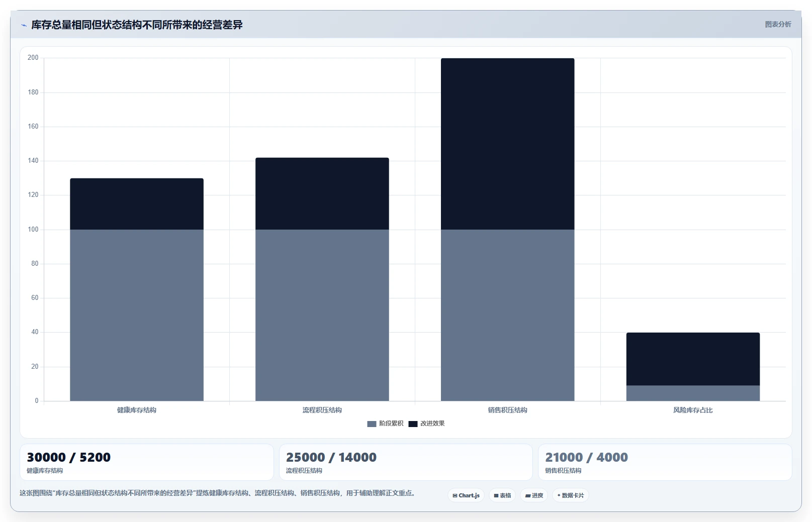Click the 改进效果 legend label
The image size is (812, 522).
(x=432, y=424)
